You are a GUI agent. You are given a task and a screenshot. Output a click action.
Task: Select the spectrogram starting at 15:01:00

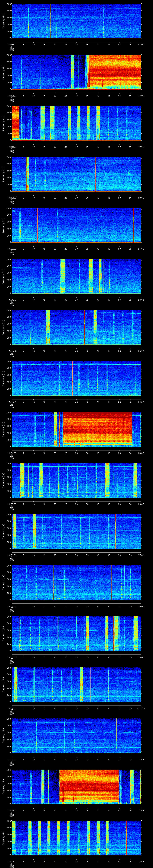[76, 787]
